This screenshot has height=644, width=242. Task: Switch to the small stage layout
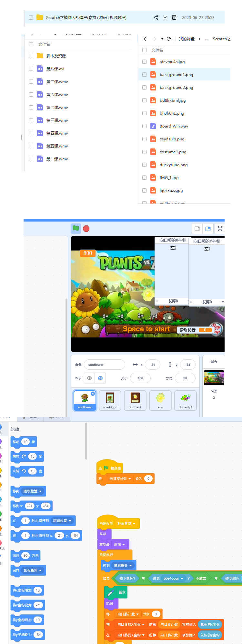(197, 229)
